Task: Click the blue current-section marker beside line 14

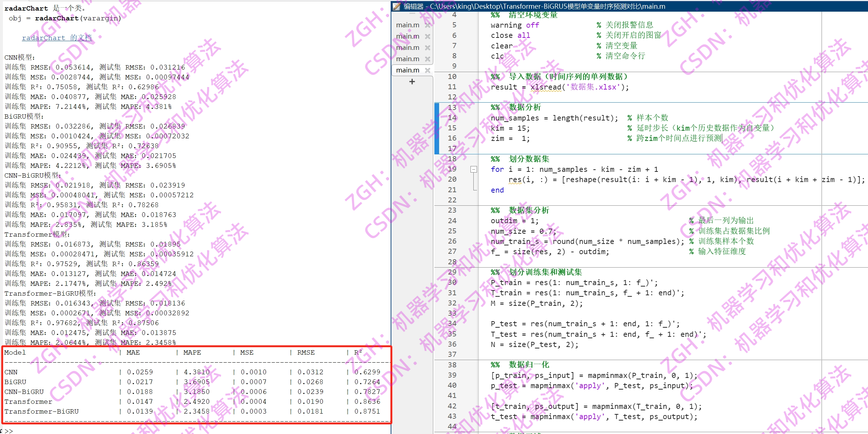Action: pos(436,118)
